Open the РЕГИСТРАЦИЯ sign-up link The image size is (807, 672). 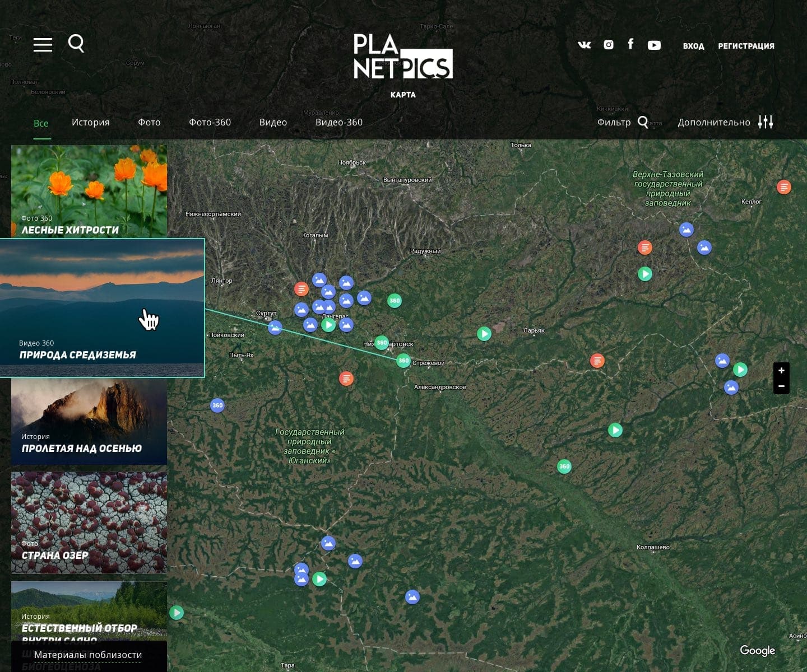[746, 46]
